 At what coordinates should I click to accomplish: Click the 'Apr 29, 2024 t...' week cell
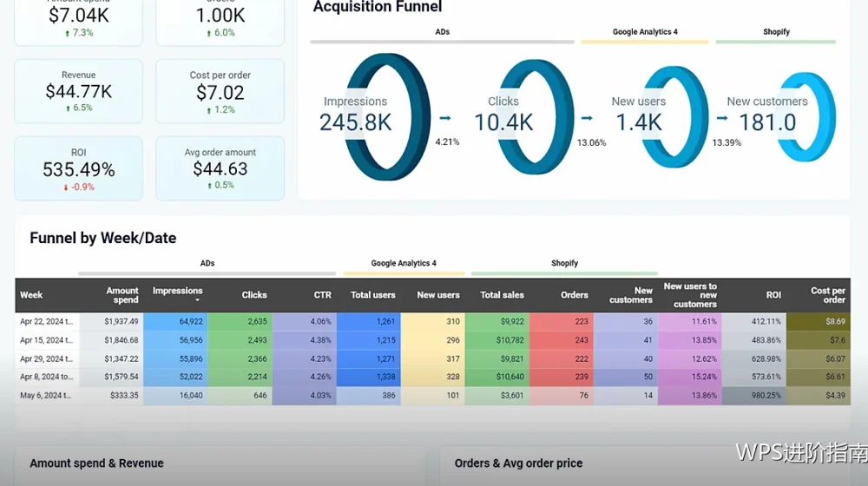point(47,358)
